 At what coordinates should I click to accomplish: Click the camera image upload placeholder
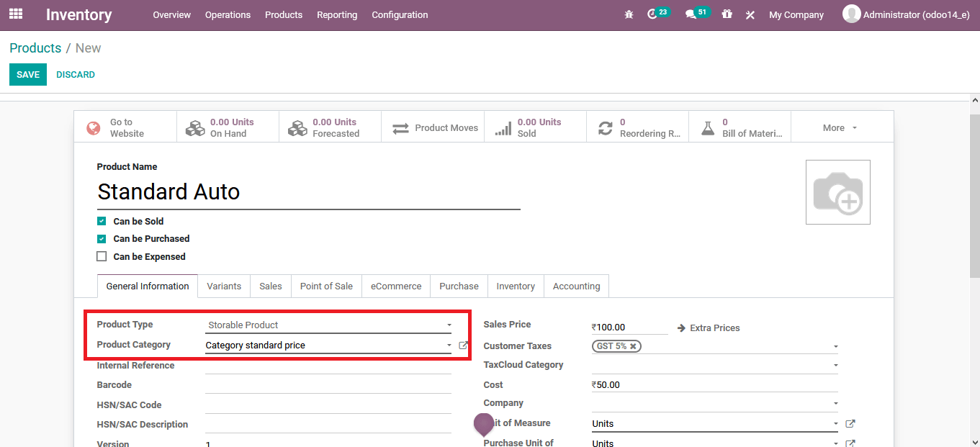[x=838, y=192]
